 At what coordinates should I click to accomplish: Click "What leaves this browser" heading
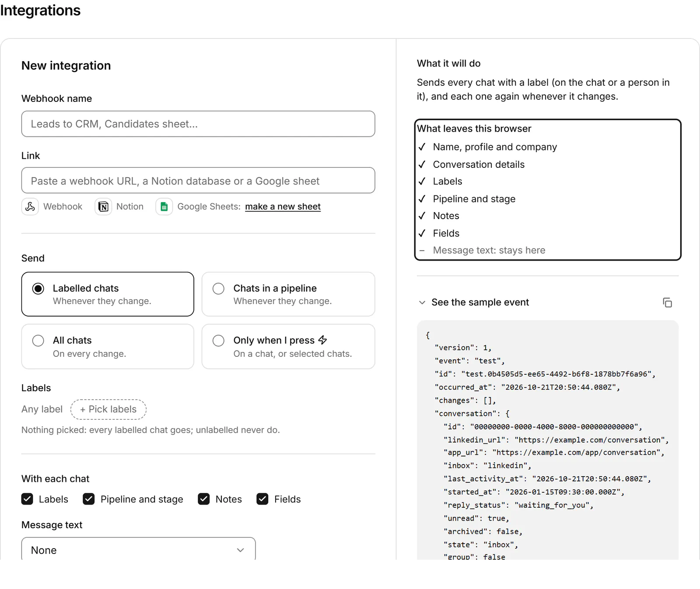(474, 129)
